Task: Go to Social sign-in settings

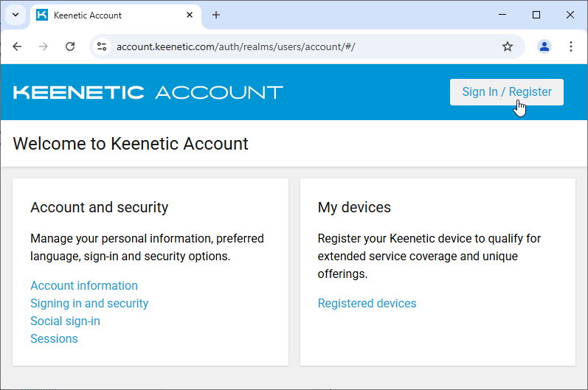Action: [65, 321]
